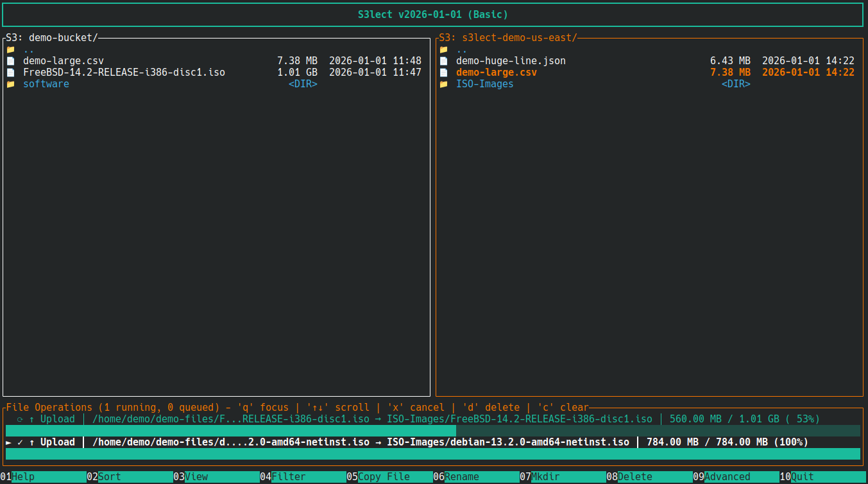Click the arrow marker selecting the debian upload row

(8, 442)
